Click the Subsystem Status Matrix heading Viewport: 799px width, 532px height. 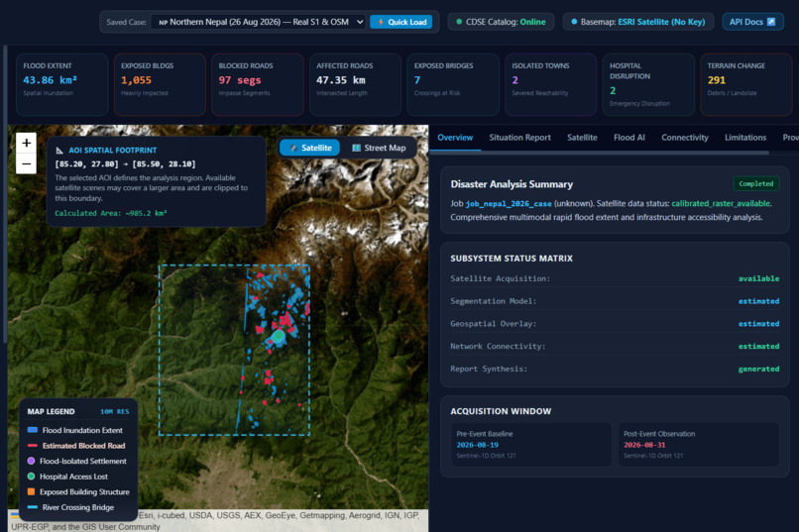pyautogui.click(x=512, y=259)
